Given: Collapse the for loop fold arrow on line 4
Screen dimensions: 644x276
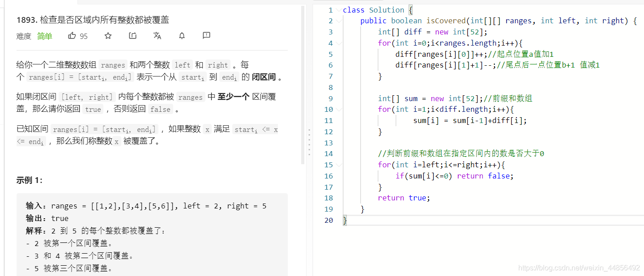Looking at the screenshot, I should tap(339, 43).
